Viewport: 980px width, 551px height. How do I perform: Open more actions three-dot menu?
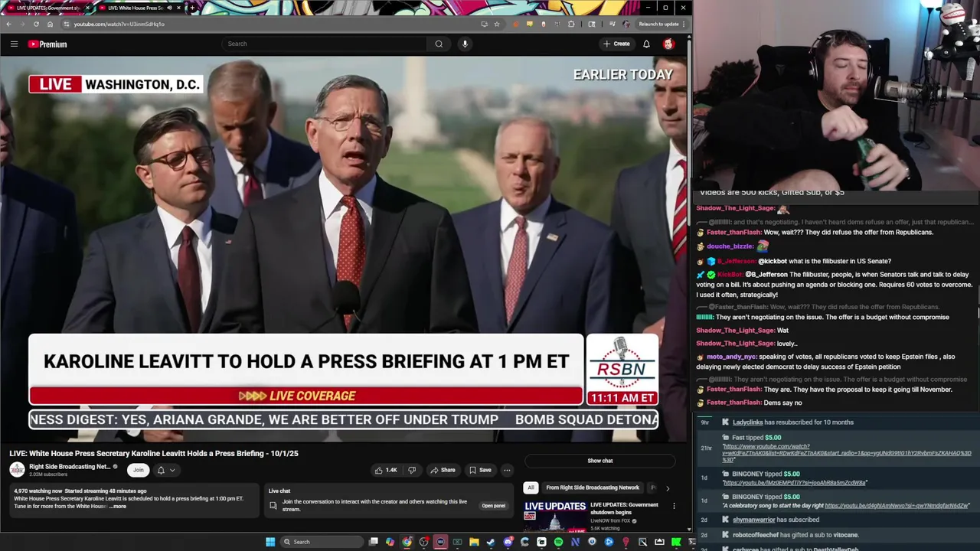(x=507, y=470)
